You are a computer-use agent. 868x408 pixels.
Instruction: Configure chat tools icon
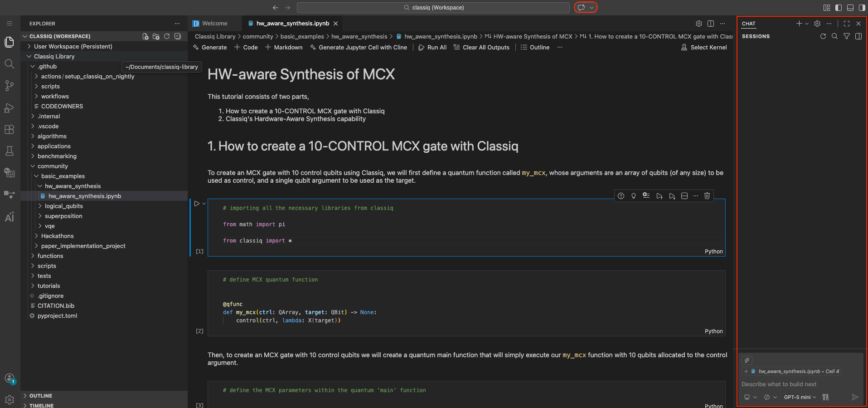click(825, 397)
